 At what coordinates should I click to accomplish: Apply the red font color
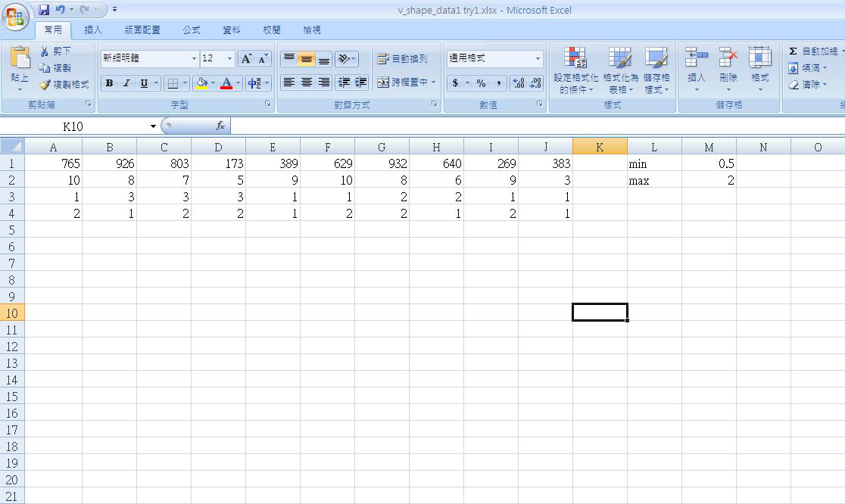[x=227, y=83]
